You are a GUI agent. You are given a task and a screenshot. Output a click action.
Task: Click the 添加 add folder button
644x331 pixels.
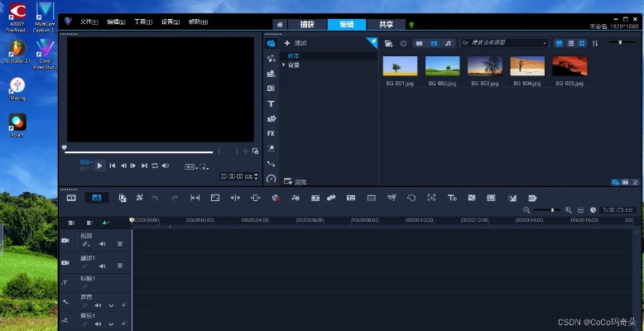tap(296, 42)
